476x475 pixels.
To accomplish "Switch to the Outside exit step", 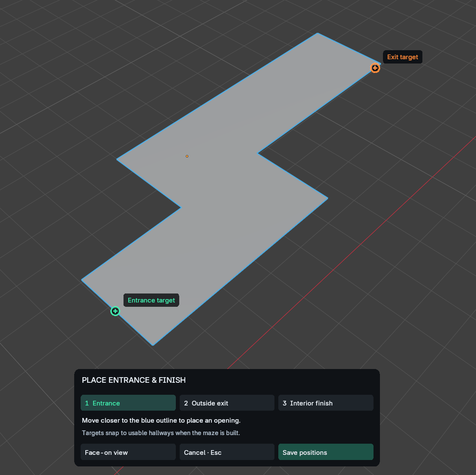I will click(227, 403).
